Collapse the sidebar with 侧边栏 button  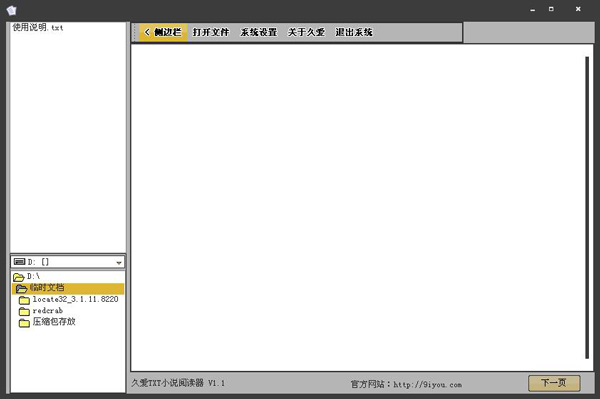pyautogui.click(x=163, y=32)
